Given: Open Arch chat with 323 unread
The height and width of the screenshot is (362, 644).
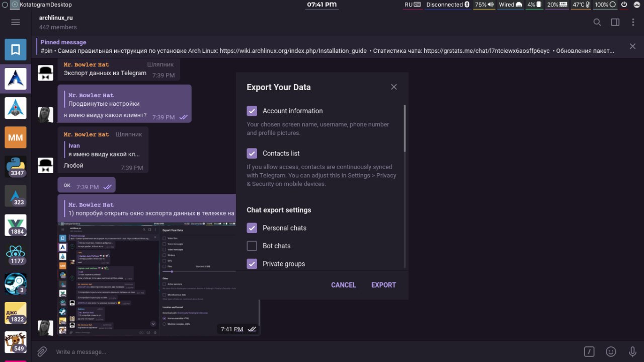Looking at the screenshot, I should click(16, 195).
